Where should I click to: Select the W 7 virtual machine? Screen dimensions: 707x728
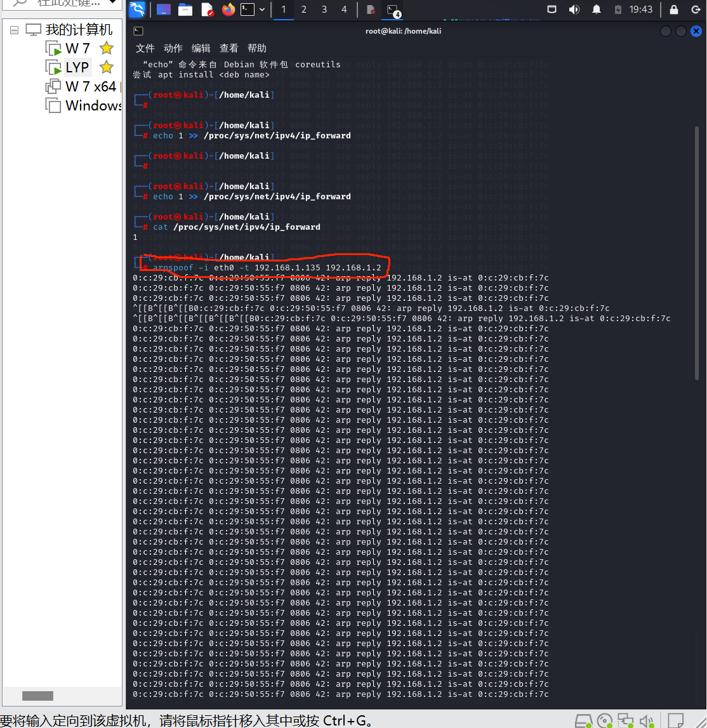tap(77, 48)
